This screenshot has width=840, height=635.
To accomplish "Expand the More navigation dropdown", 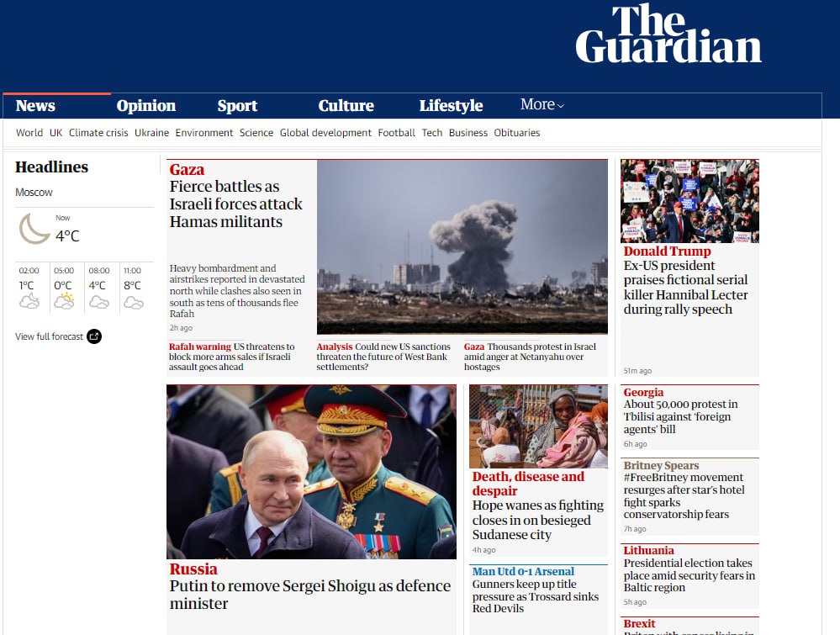I will pyautogui.click(x=542, y=104).
